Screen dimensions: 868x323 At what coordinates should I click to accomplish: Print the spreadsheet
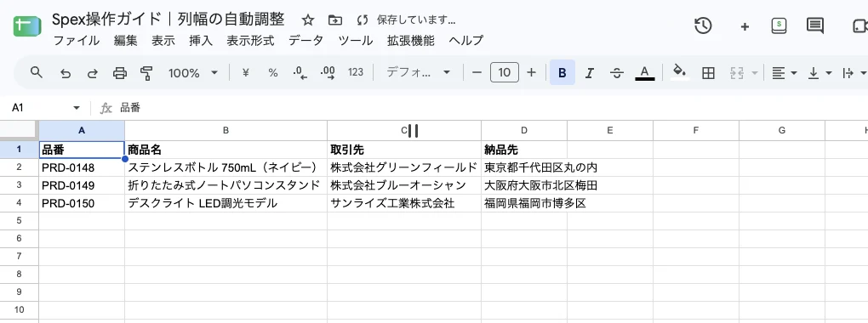point(120,73)
